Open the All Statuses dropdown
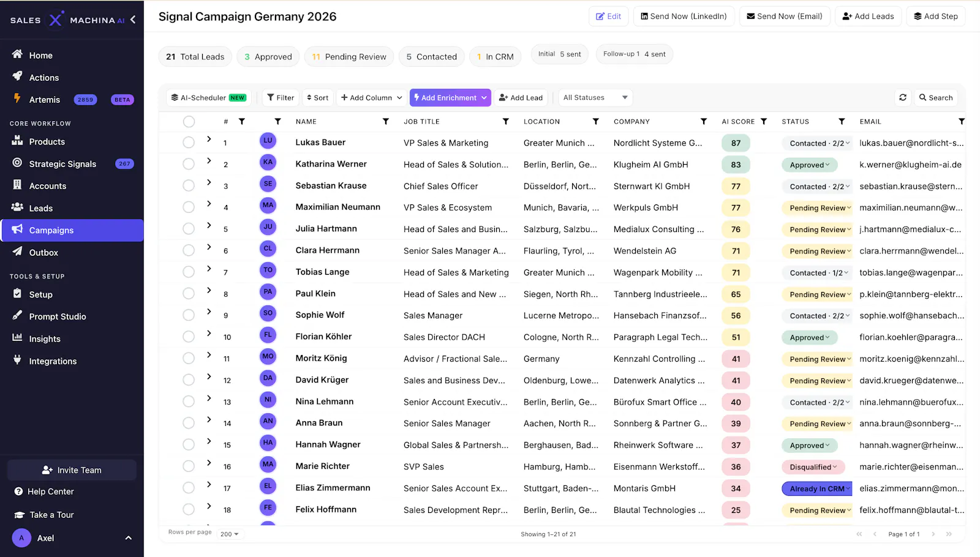The height and width of the screenshot is (557, 980). [595, 97]
